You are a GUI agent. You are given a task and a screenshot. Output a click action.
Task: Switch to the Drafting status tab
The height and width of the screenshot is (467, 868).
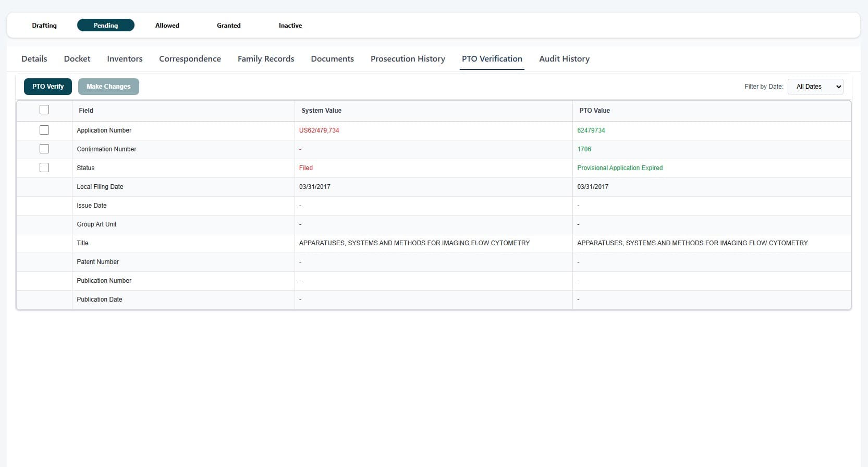(44, 25)
